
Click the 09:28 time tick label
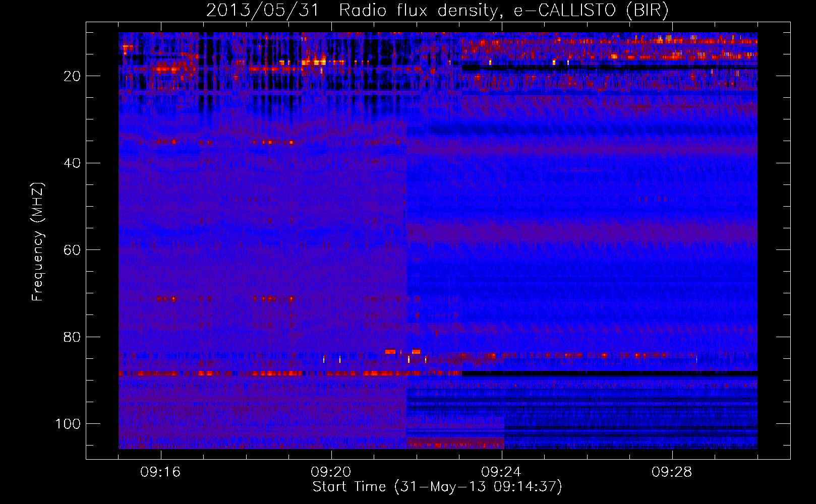click(x=672, y=472)
